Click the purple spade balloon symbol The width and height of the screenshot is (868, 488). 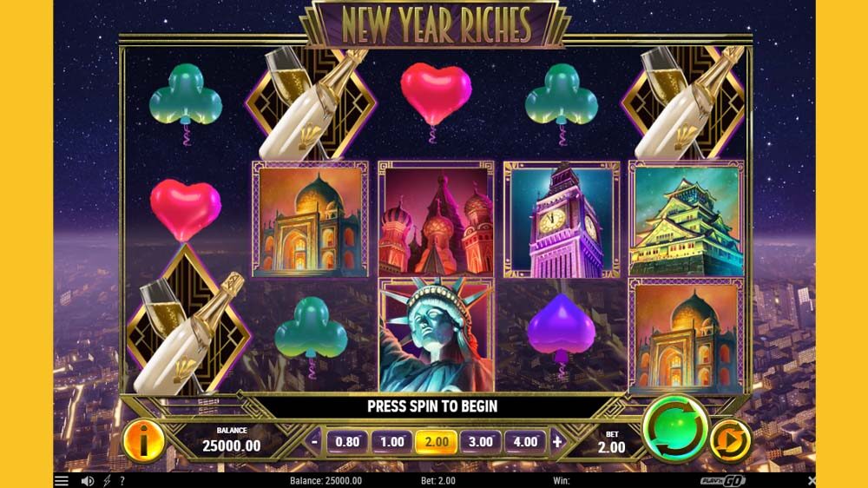pyautogui.click(x=562, y=333)
